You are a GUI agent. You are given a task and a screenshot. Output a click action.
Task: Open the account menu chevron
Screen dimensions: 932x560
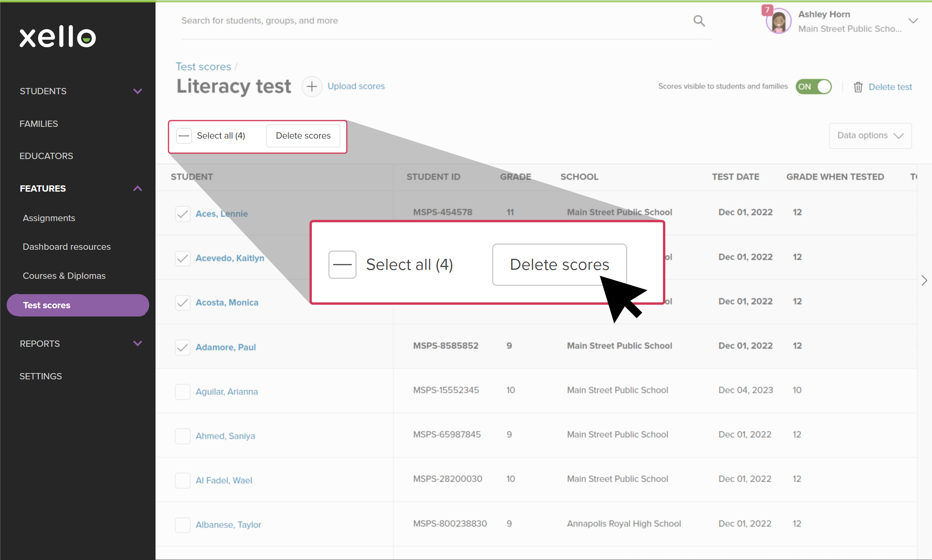click(x=913, y=21)
